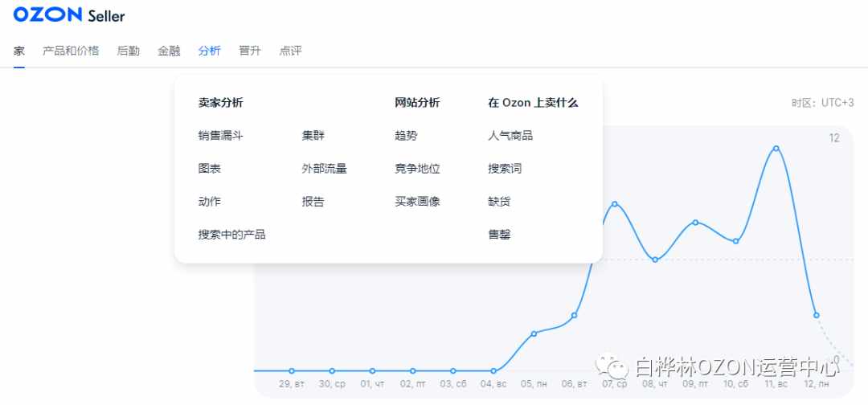Viewport: 868px width, 405px height.
Task: Click chart data point for 10, сб
Action: [735, 241]
